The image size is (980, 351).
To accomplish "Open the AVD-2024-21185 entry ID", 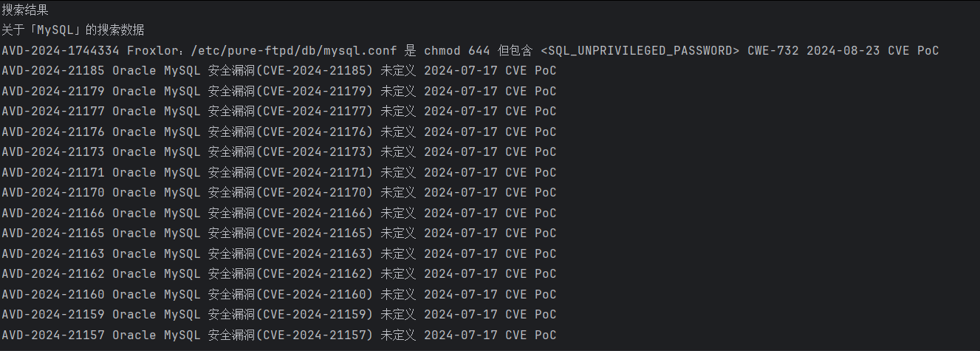I will pos(53,71).
